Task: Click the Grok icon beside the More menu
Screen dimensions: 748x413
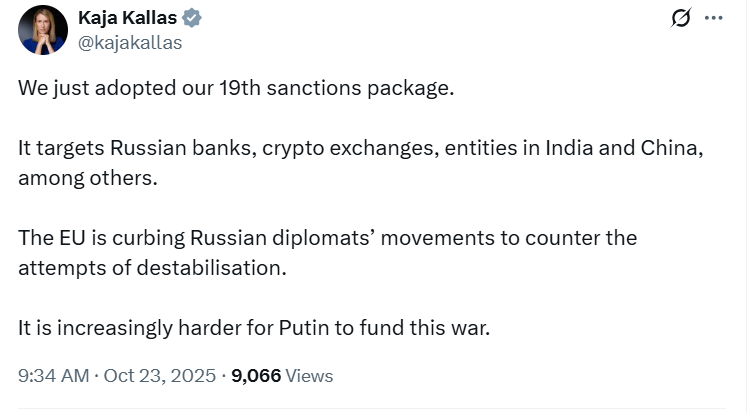Action: tap(681, 19)
